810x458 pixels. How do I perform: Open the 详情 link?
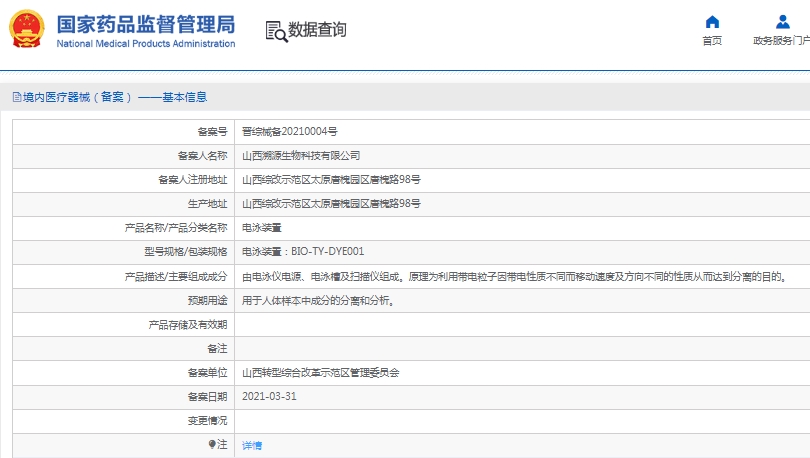click(252, 445)
